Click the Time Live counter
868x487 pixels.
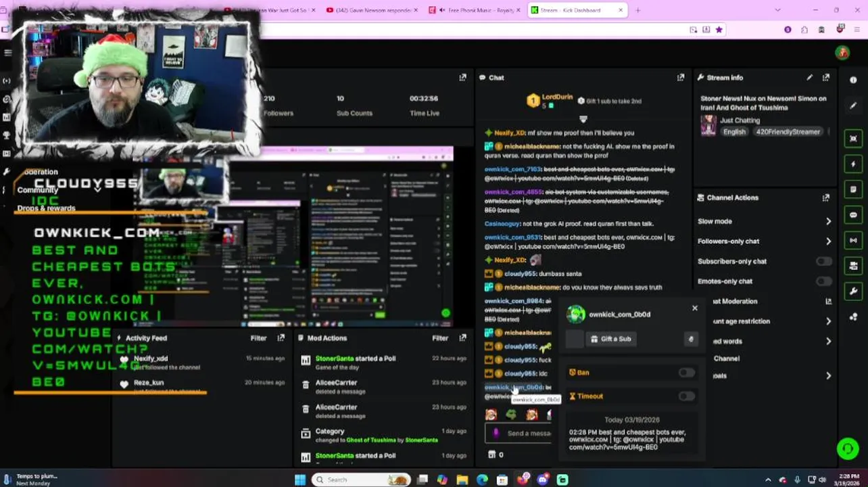[425, 106]
